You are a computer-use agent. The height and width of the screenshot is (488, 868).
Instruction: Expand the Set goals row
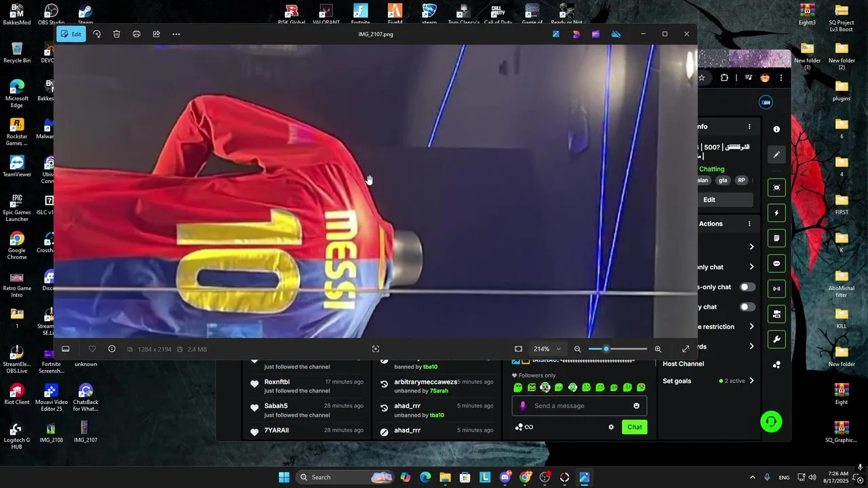pos(709,381)
